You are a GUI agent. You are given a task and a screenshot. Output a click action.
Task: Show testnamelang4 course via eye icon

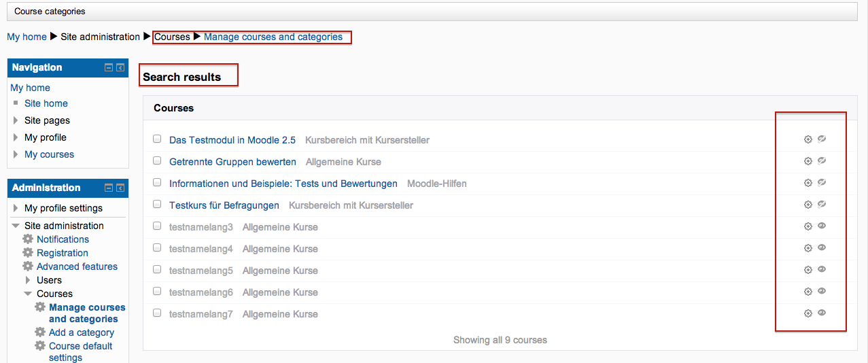pos(822,248)
